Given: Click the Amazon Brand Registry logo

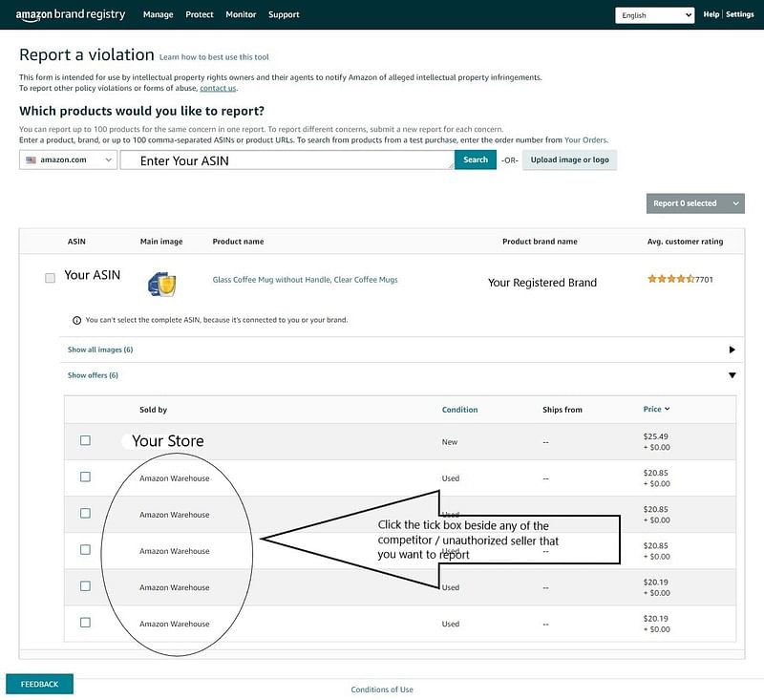Looking at the screenshot, I should click(x=71, y=15).
